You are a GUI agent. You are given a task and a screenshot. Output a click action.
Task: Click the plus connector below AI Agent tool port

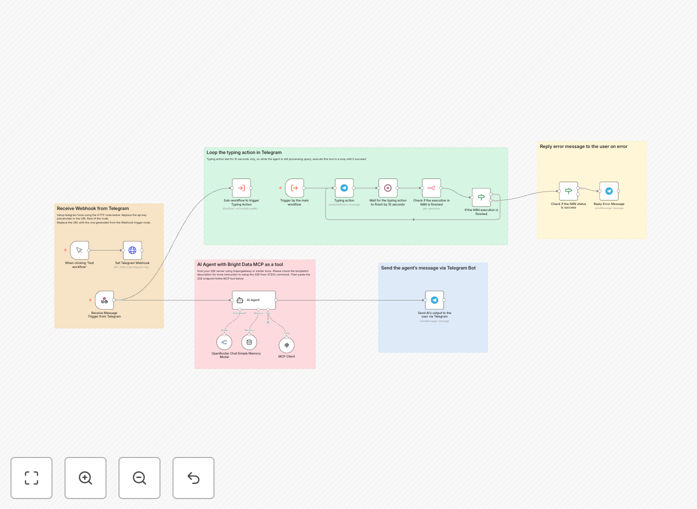pos(268,322)
